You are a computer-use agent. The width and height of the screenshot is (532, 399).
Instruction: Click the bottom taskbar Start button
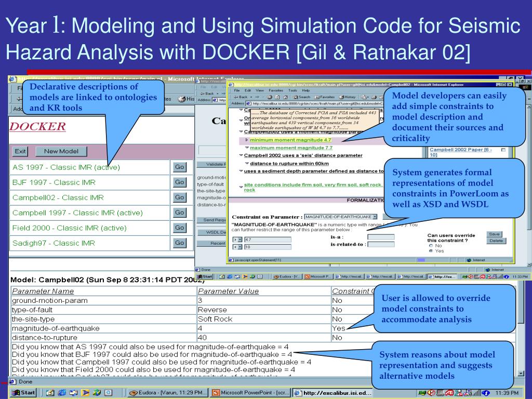[x=23, y=393]
